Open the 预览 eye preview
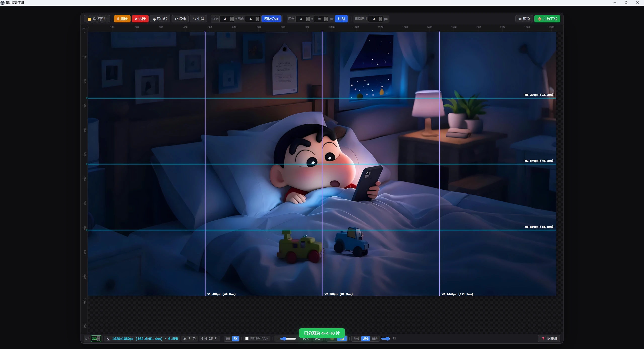 (524, 19)
